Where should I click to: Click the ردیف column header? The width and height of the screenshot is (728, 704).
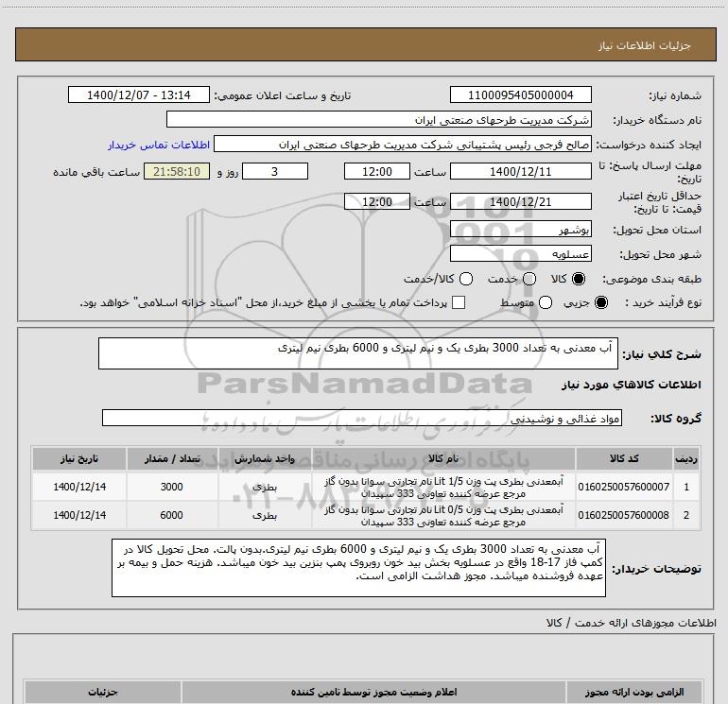pos(686,458)
